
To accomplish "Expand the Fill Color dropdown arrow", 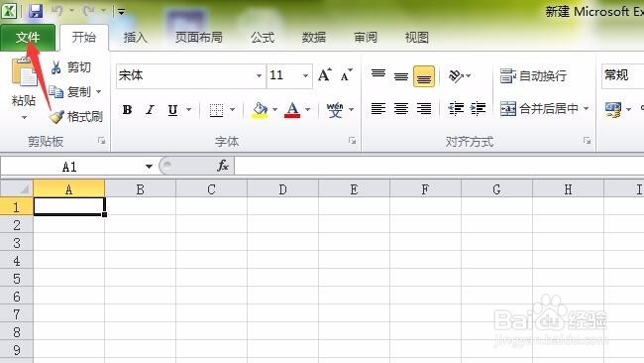I will click(275, 109).
